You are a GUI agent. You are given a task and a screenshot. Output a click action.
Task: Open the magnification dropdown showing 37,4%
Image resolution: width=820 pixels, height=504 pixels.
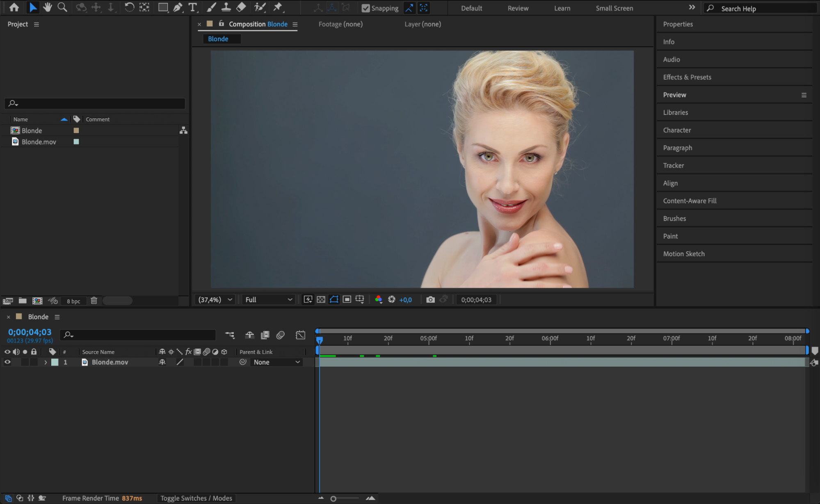click(215, 300)
